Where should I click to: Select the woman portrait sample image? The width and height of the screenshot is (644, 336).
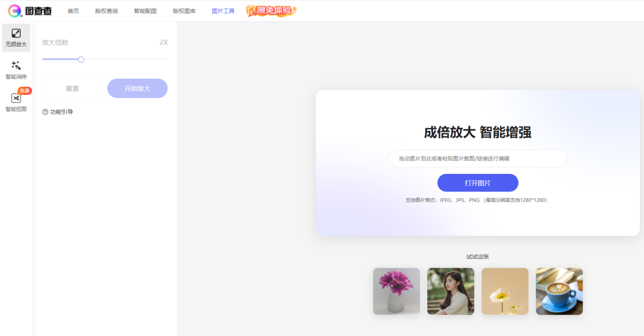tap(451, 291)
